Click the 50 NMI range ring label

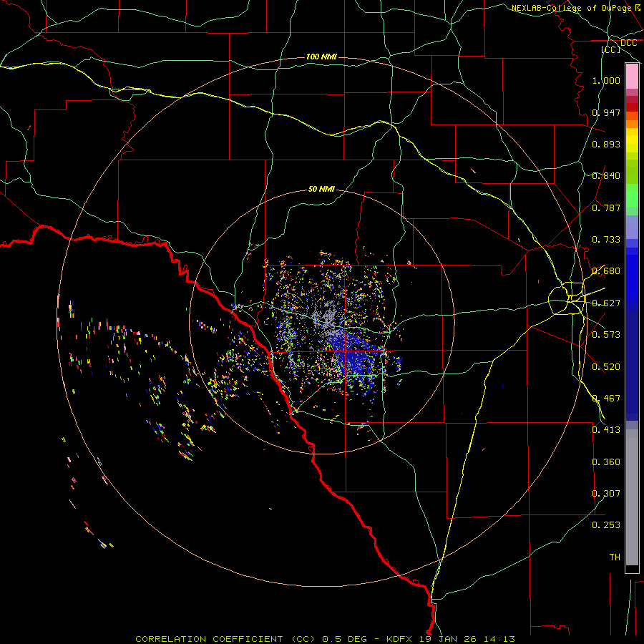(321, 189)
